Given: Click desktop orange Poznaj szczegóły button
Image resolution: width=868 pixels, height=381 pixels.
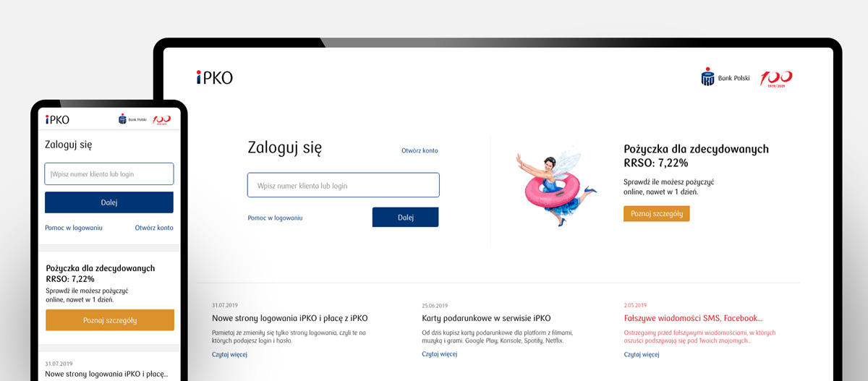Looking at the screenshot, I should pyautogui.click(x=656, y=214).
